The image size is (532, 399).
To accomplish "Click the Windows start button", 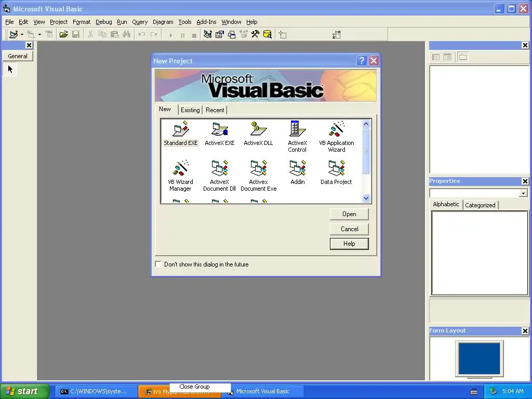I will 24,391.
